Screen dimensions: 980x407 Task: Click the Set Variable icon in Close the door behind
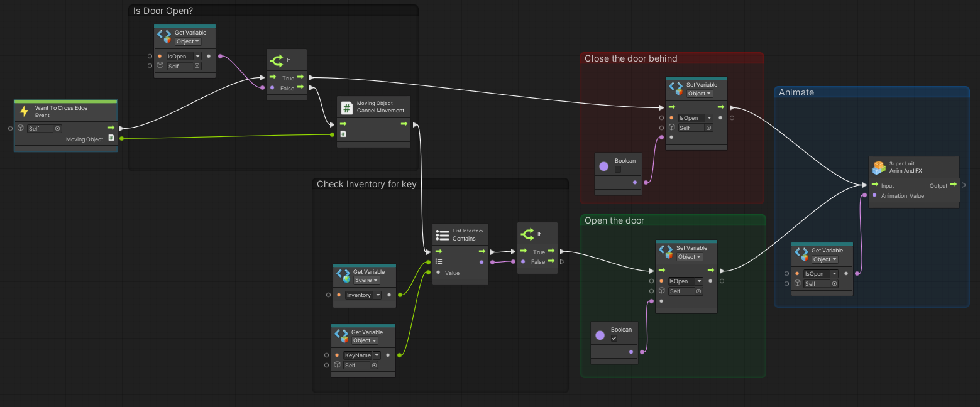[676, 89]
